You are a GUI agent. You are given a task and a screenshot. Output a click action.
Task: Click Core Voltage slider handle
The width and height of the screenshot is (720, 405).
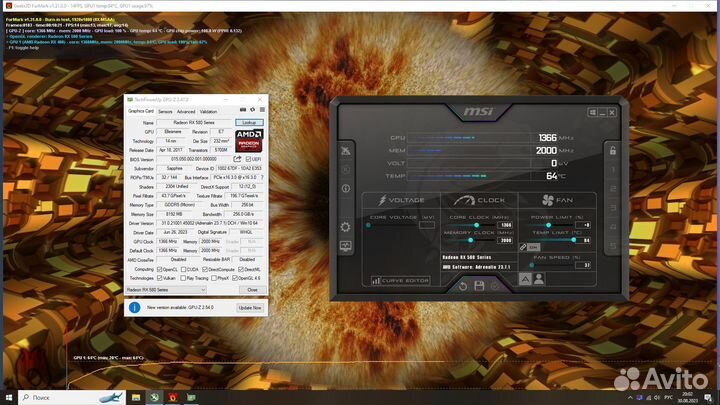(x=368, y=225)
